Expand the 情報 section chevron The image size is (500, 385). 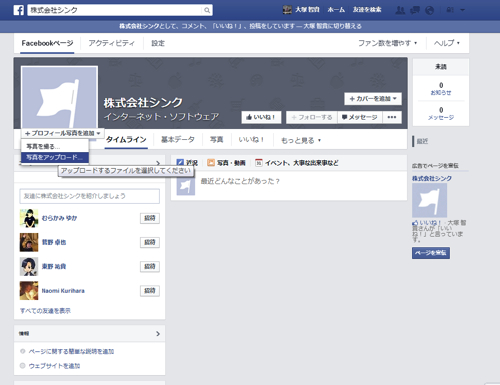point(158,334)
